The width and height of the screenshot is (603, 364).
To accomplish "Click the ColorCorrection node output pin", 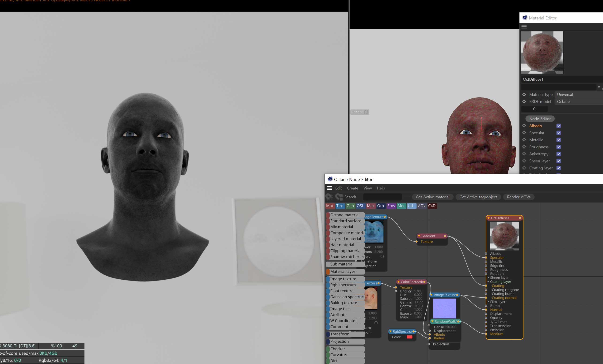I will [424, 282].
